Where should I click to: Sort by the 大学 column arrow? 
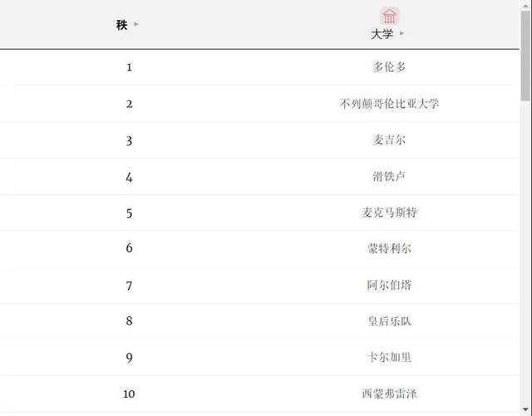401,33
